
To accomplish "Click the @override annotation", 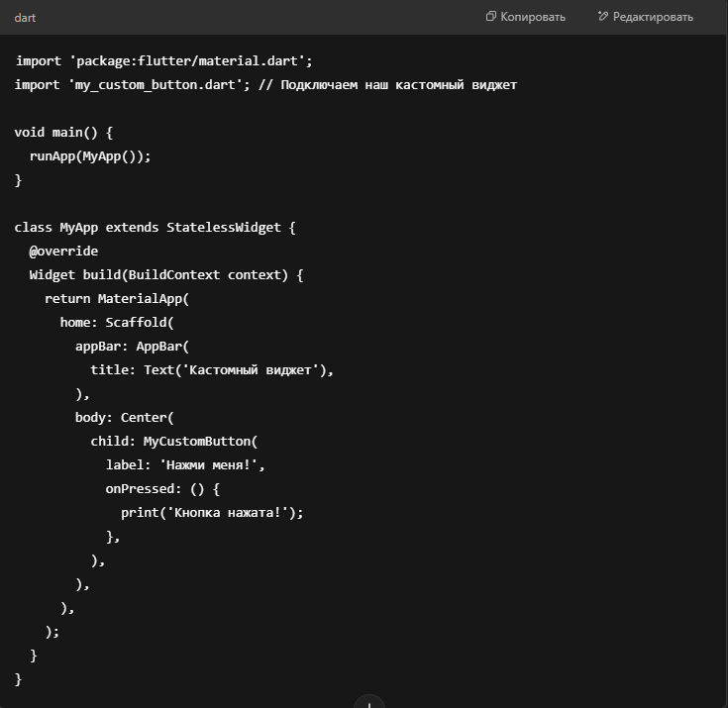I will [x=63, y=252].
